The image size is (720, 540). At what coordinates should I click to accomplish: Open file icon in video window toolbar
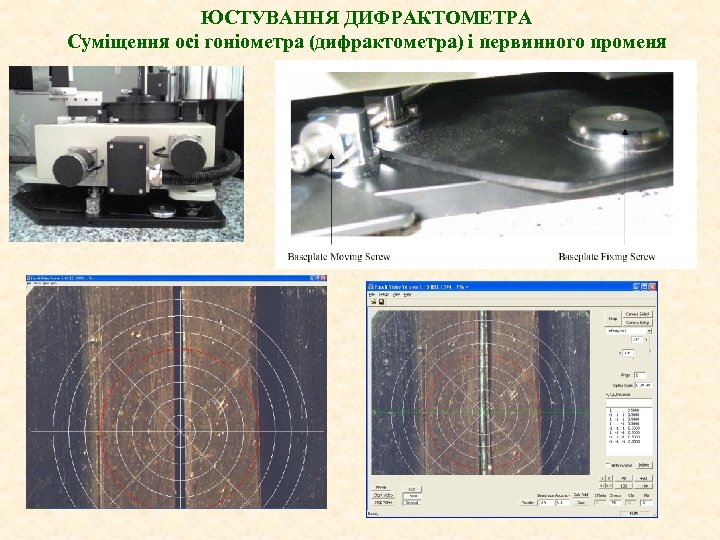(x=374, y=302)
